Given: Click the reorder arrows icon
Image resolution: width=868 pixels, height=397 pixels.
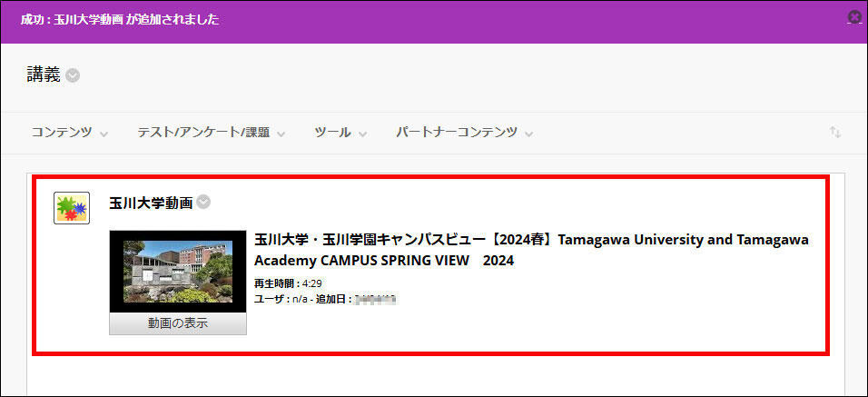Looking at the screenshot, I should 834,133.
